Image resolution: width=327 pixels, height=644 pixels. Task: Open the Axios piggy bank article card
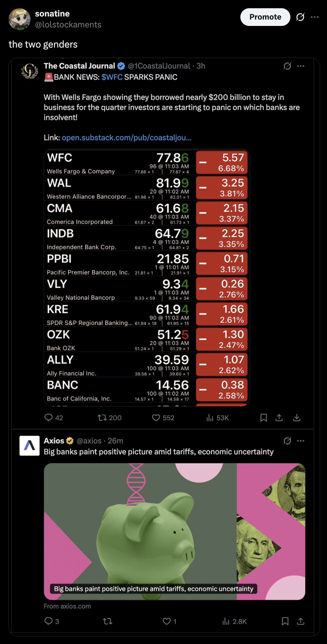pos(174,531)
